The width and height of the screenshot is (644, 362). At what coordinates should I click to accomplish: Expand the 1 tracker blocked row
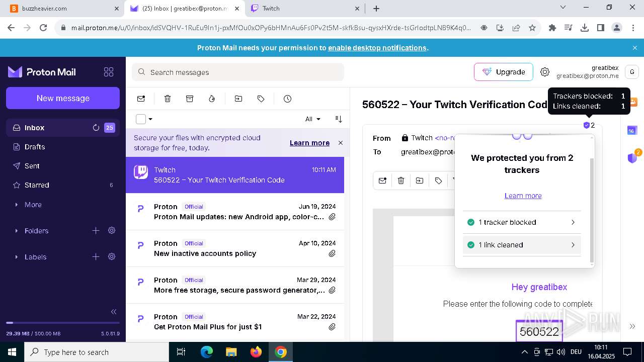(x=522, y=222)
